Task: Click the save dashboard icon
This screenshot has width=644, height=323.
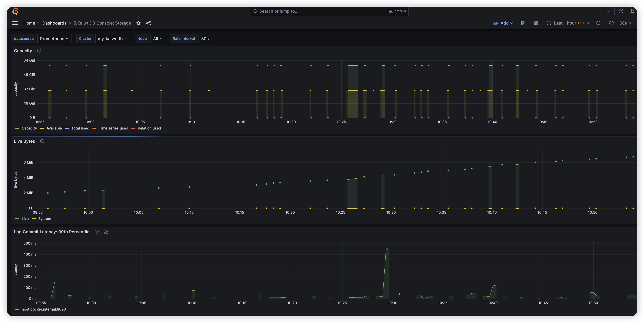Action: tap(523, 23)
